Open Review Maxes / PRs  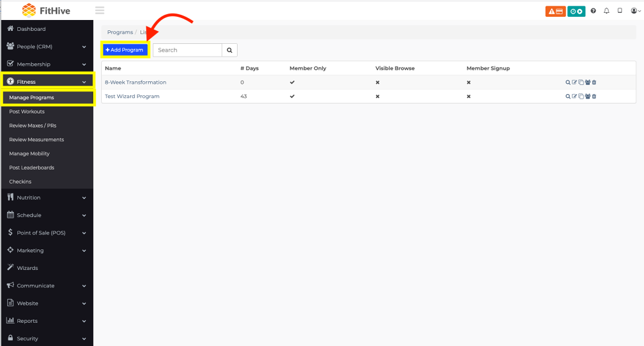tap(47, 126)
